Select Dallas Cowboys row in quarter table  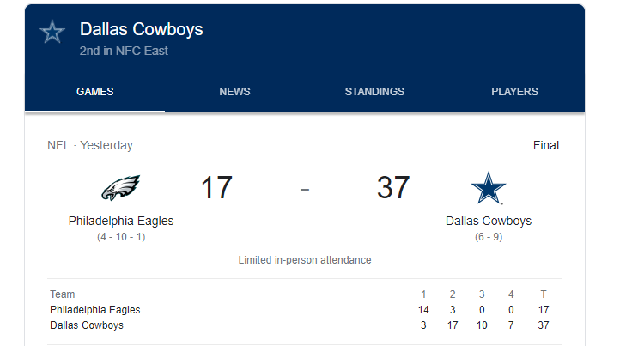tap(305, 325)
